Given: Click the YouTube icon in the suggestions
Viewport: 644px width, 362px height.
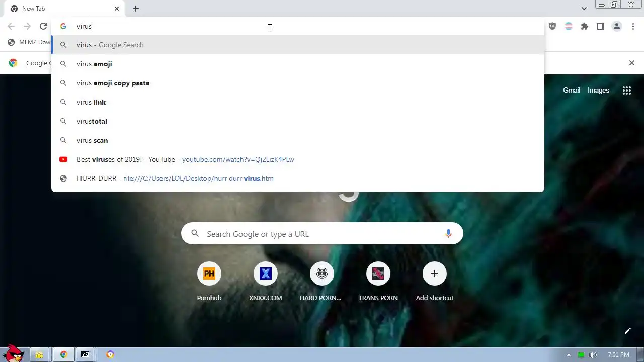Looking at the screenshot, I should pos(63,159).
